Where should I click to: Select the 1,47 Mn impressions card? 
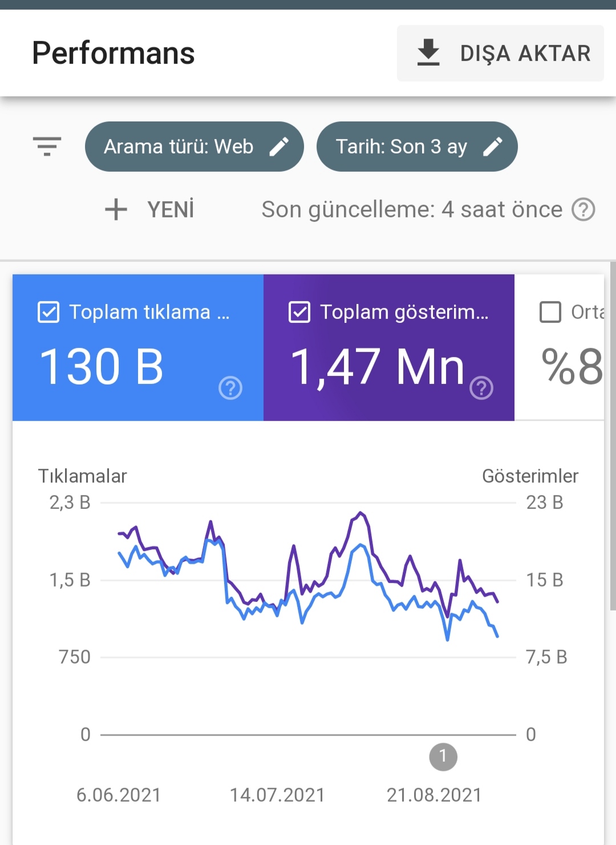click(x=389, y=347)
